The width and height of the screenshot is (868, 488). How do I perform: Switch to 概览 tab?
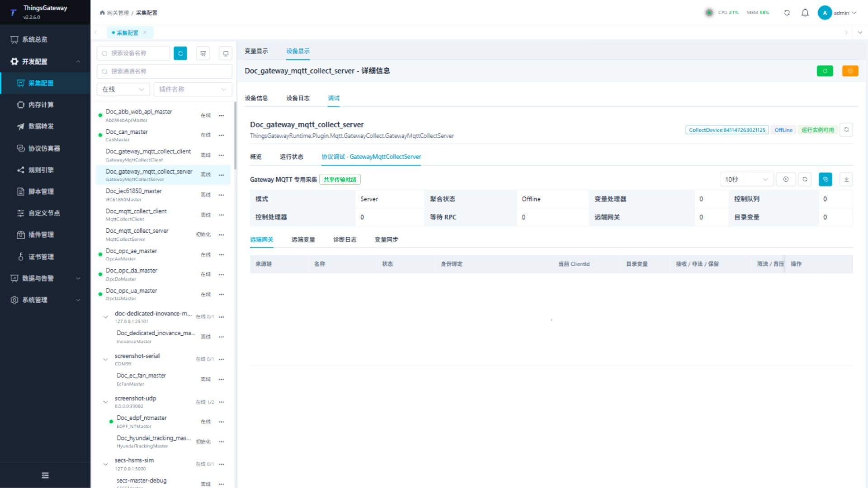point(256,157)
